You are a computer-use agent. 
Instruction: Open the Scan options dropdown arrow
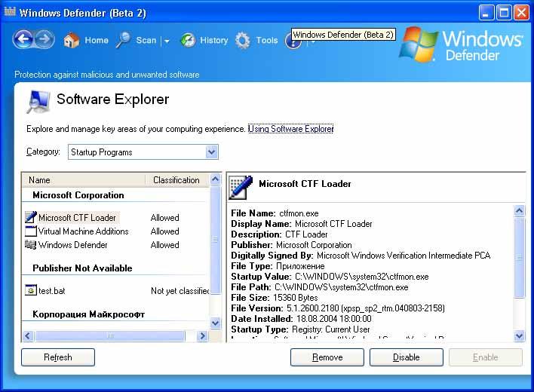(167, 41)
